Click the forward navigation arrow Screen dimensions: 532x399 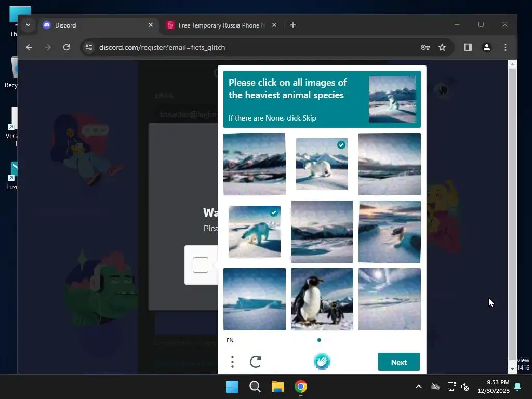coord(48,47)
